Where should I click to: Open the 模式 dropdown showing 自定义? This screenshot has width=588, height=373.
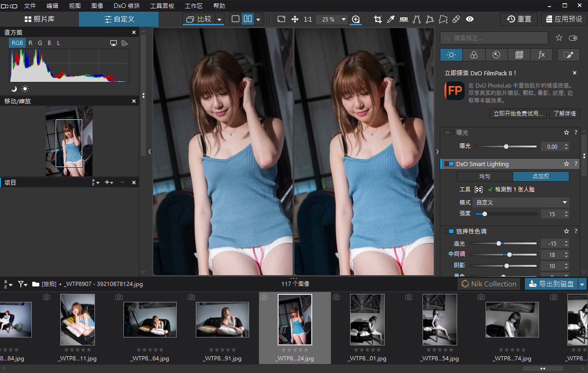point(521,203)
